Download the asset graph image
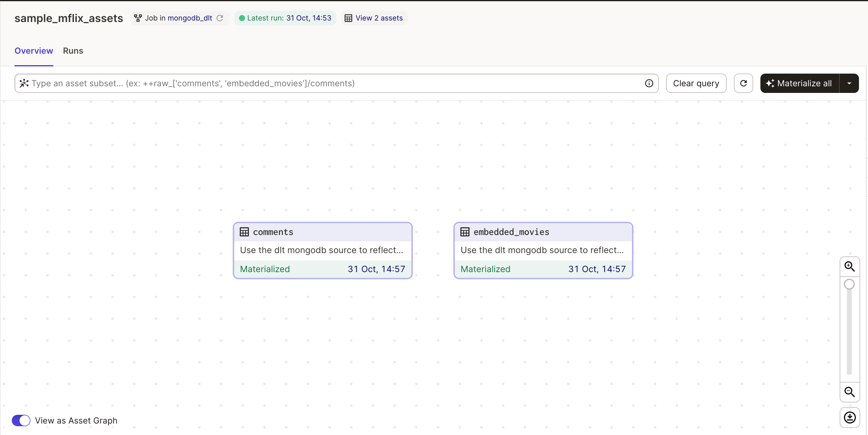Screen dimensions: 868x435 click(x=850, y=418)
